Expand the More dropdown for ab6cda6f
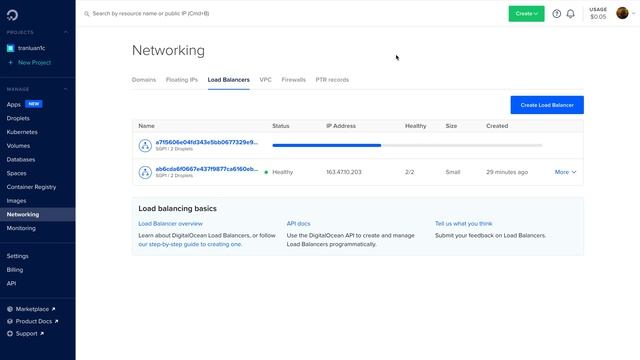This screenshot has height=360, width=640. (x=565, y=172)
